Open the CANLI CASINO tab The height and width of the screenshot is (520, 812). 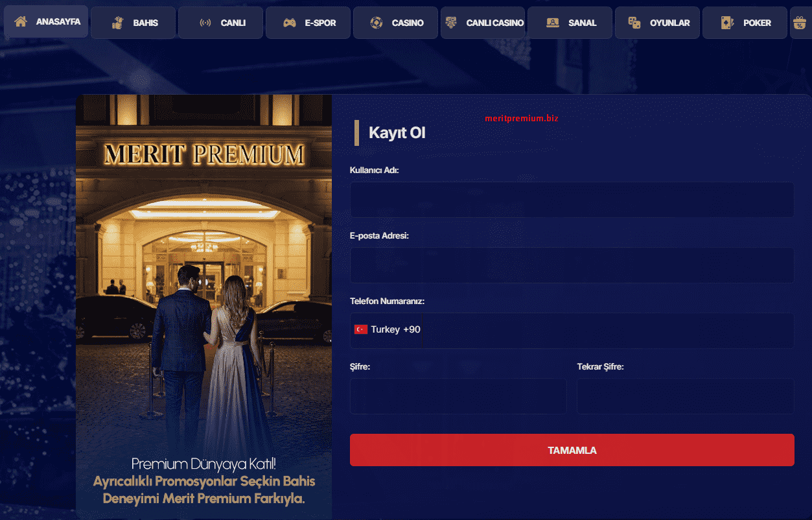483,23
